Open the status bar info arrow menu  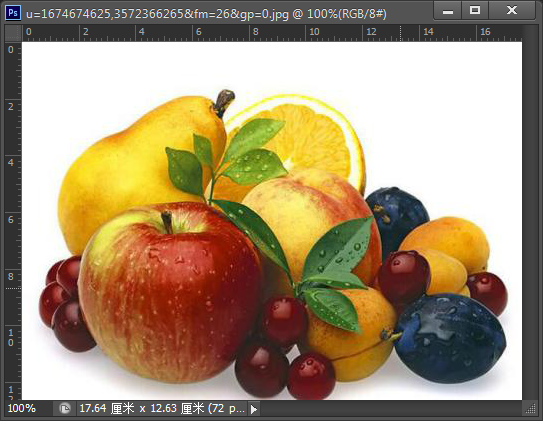click(x=254, y=409)
